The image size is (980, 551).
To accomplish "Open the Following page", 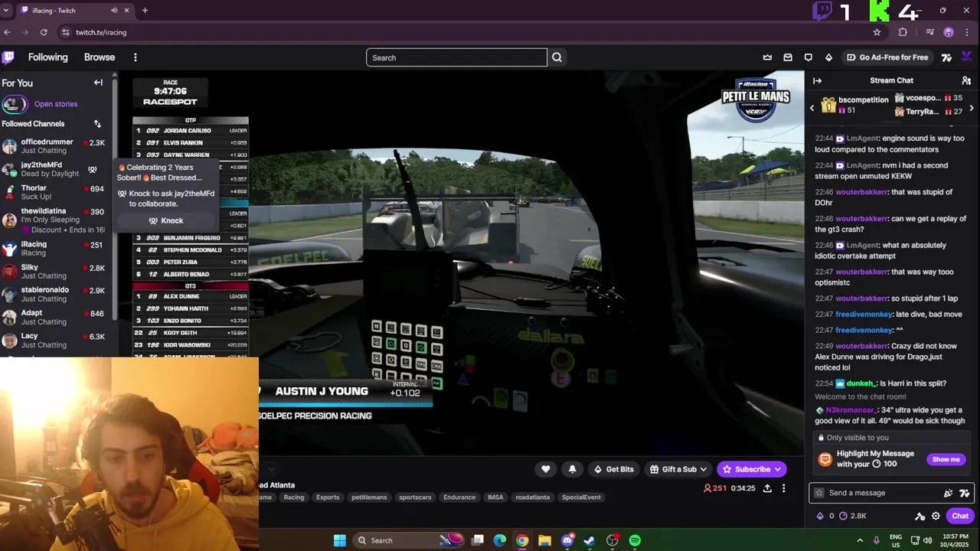I will (47, 57).
